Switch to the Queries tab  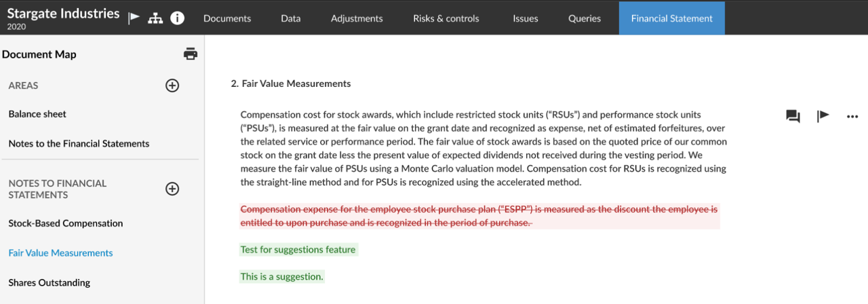click(585, 18)
